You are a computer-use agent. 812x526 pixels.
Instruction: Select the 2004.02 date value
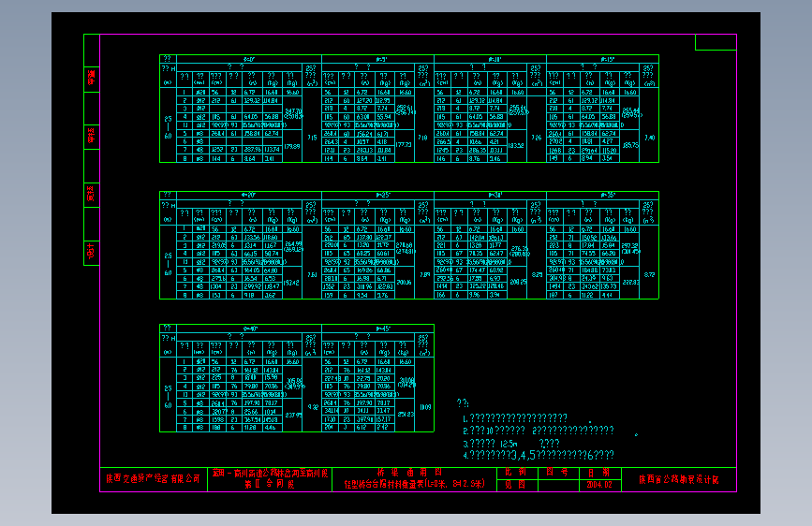tap(599, 485)
